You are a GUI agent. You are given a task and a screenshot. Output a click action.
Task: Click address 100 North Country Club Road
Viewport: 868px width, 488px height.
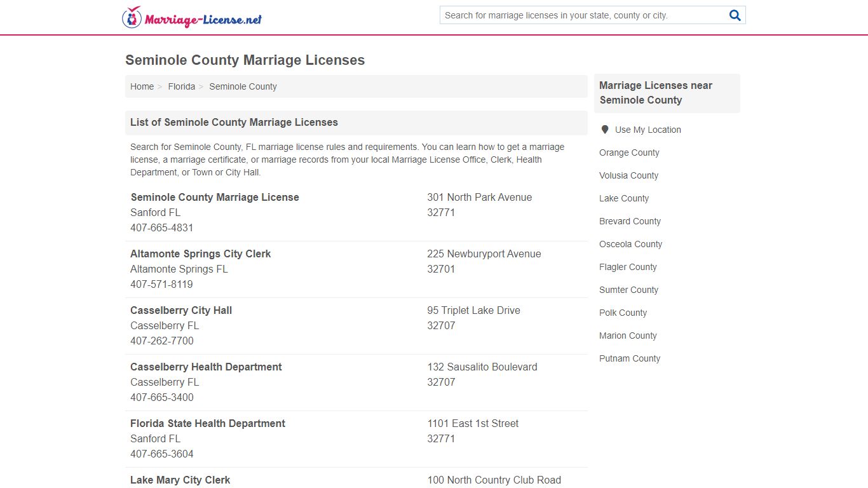494,480
